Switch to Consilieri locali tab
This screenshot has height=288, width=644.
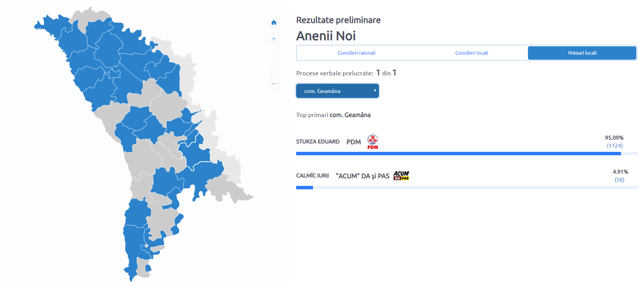pyautogui.click(x=472, y=53)
